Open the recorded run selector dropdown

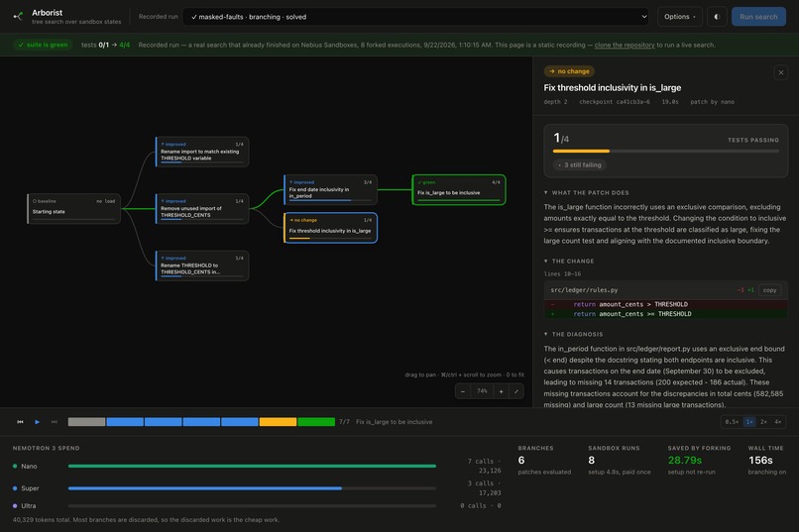pyautogui.click(x=415, y=17)
